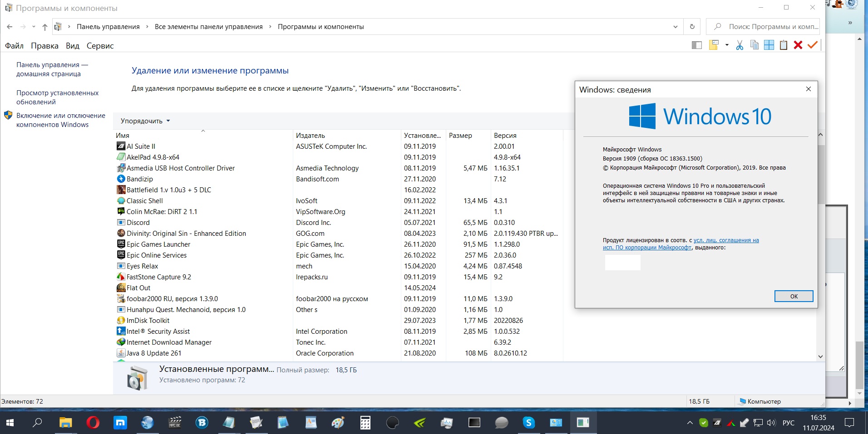Open the Paint palette taskbar icon

[338, 423]
